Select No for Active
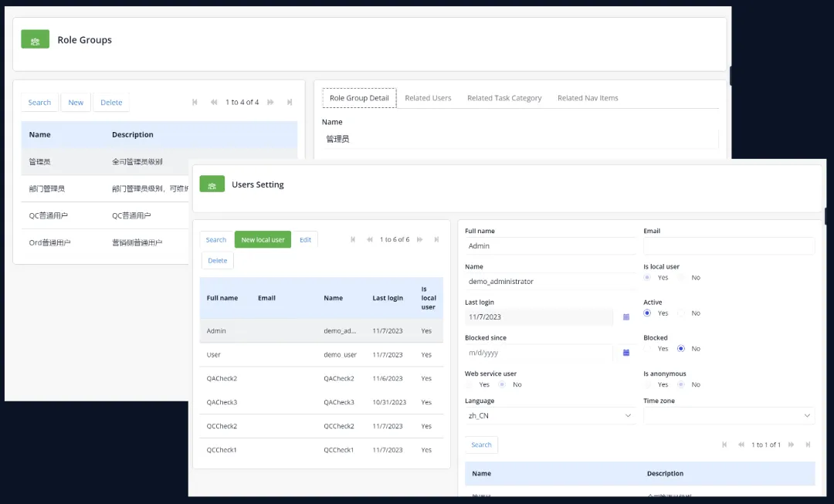 coord(681,313)
